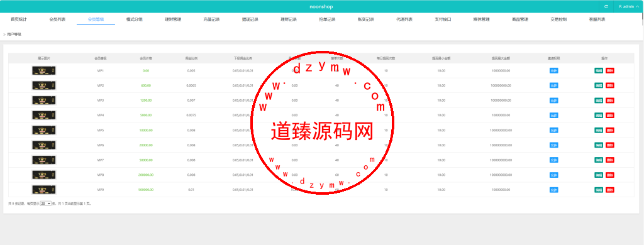Open the 充值记录 nav tab
Image resolution: width=644 pixels, height=245 pixels.
(211, 19)
